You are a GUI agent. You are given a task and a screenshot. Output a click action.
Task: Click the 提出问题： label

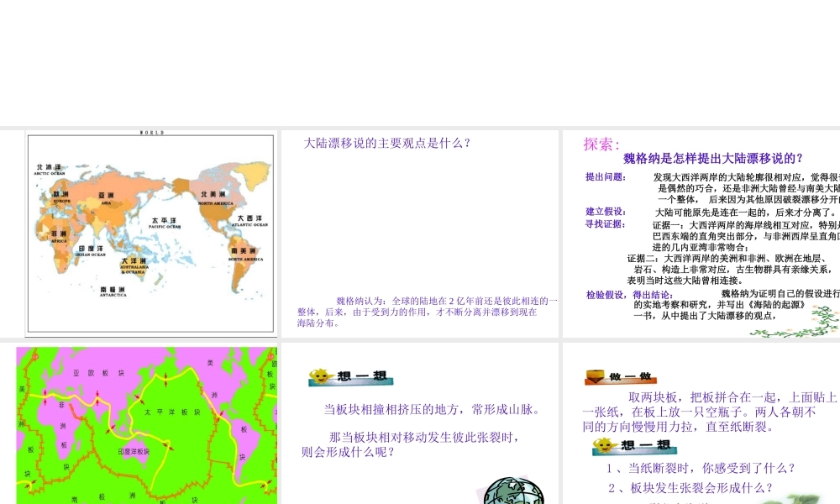[x=606, y=176]
